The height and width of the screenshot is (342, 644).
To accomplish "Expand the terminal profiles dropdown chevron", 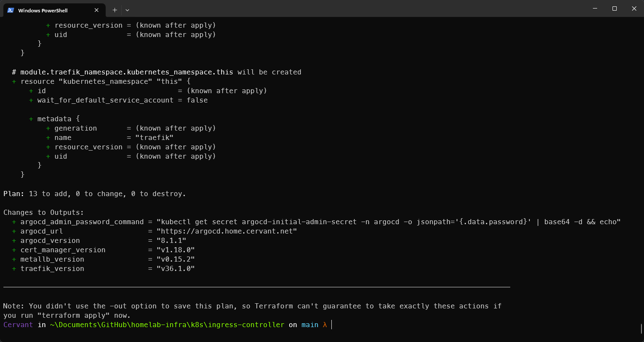I will point(127,10).
